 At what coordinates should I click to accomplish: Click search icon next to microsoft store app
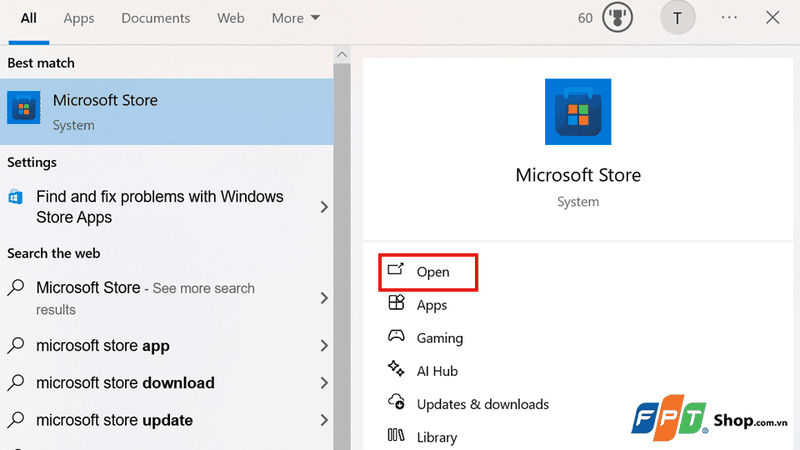(x=16, y=345)
